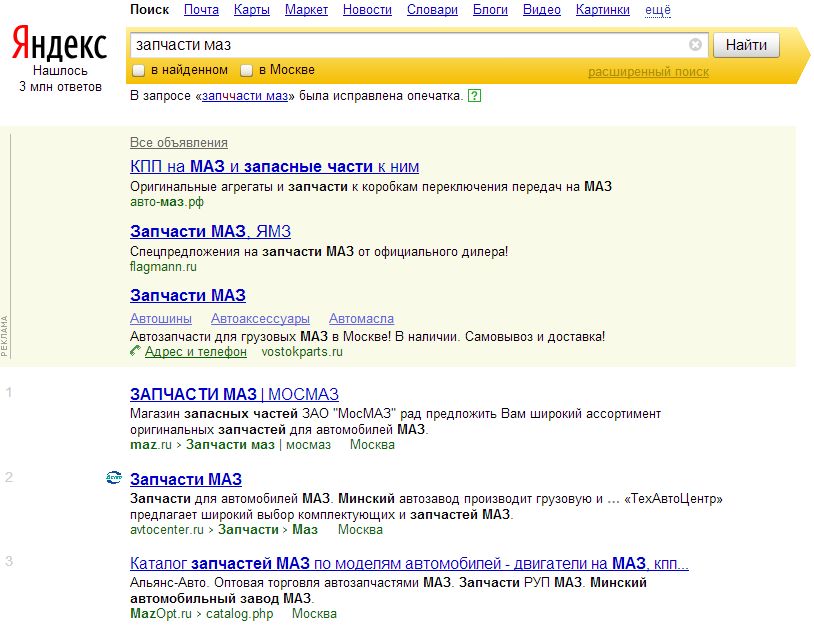Click the vostokparts.ru URL

pos(302,351)
